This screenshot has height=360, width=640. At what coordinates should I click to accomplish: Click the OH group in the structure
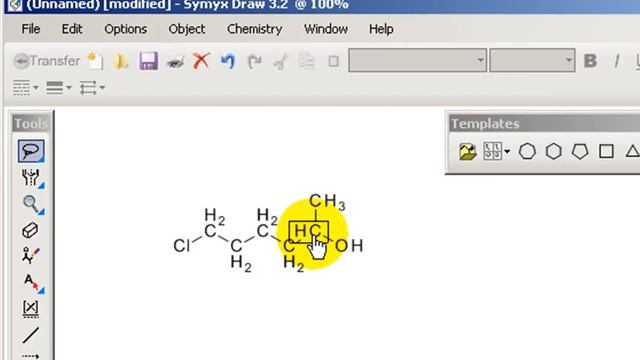349,245
